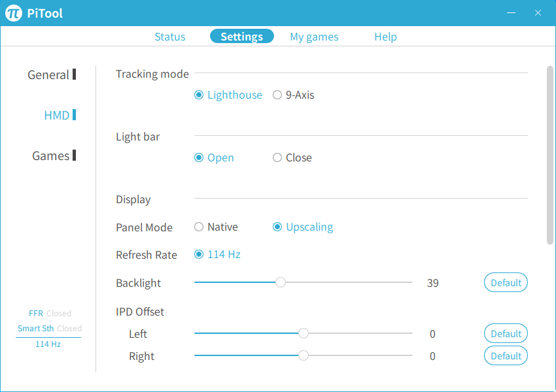
Task: Click the PiTool pi logo icon
Action: 14,13
